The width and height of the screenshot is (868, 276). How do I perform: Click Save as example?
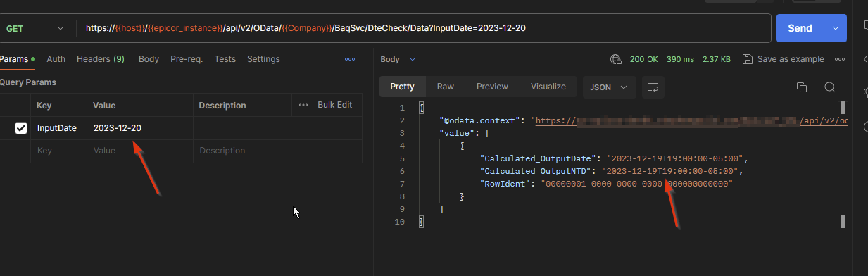click(783, 59)
